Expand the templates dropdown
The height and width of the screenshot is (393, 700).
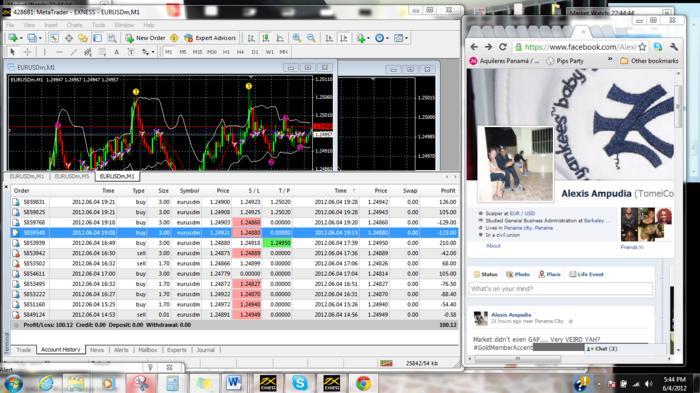pos(406,38)
